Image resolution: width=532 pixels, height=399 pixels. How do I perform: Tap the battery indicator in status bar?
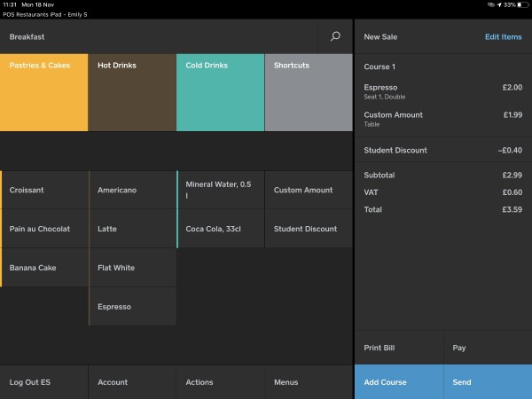pyautogui.click(x=520, y=5)
